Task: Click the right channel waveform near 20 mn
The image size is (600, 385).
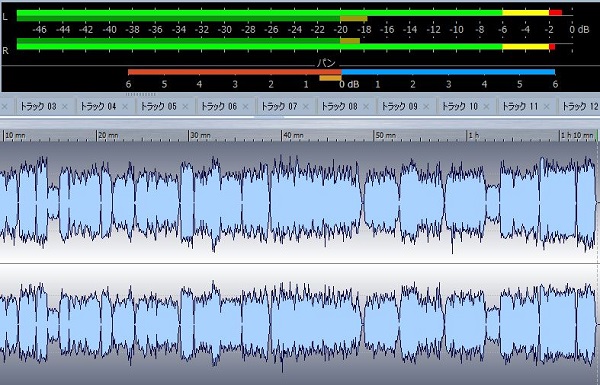Action: click(x=98, y=323)
